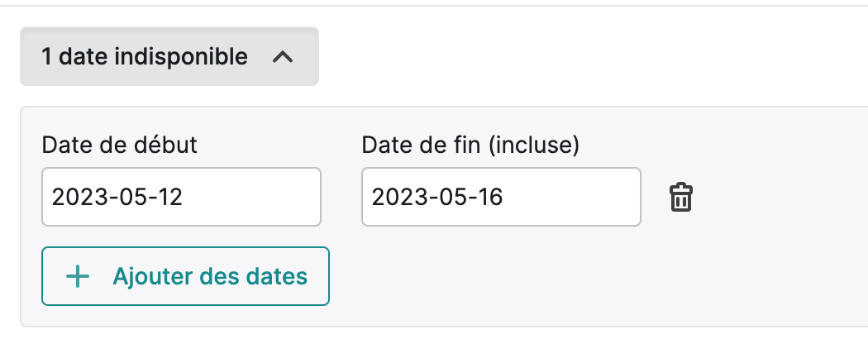Viewport: 868px width, 339px height.
Task: Select the start date value 2023-05-12
Action: click(x=117, y=197)
